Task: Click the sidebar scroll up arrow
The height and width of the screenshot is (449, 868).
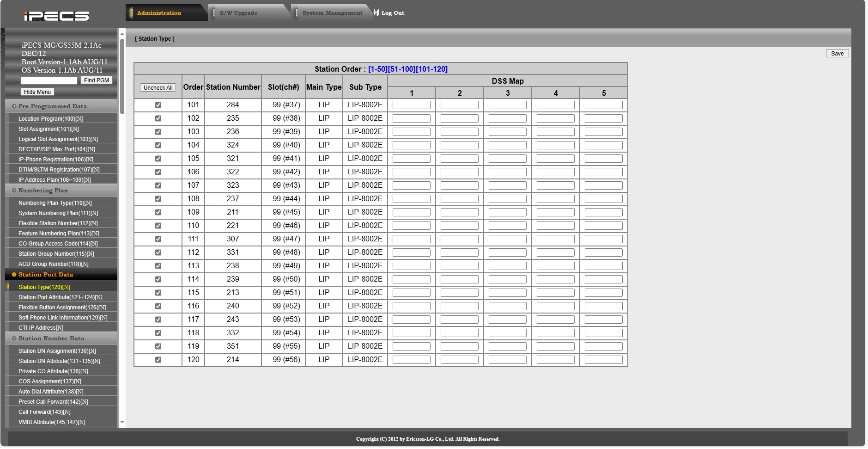Action: (x=122, y=34)
